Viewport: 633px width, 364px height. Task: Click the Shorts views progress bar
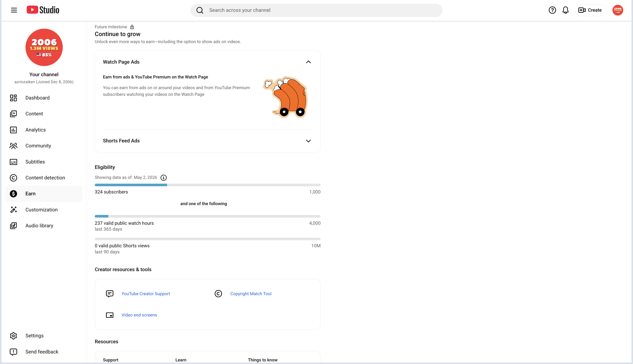208,239
